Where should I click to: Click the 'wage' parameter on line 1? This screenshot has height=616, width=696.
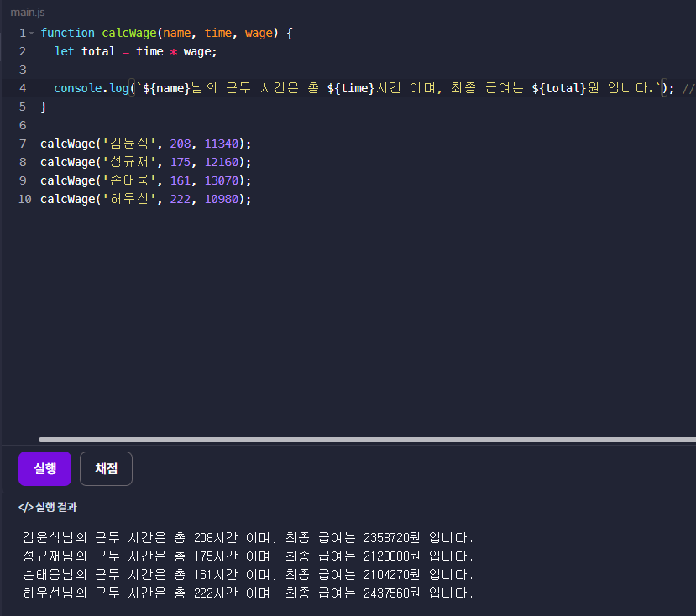pos(259,34)
